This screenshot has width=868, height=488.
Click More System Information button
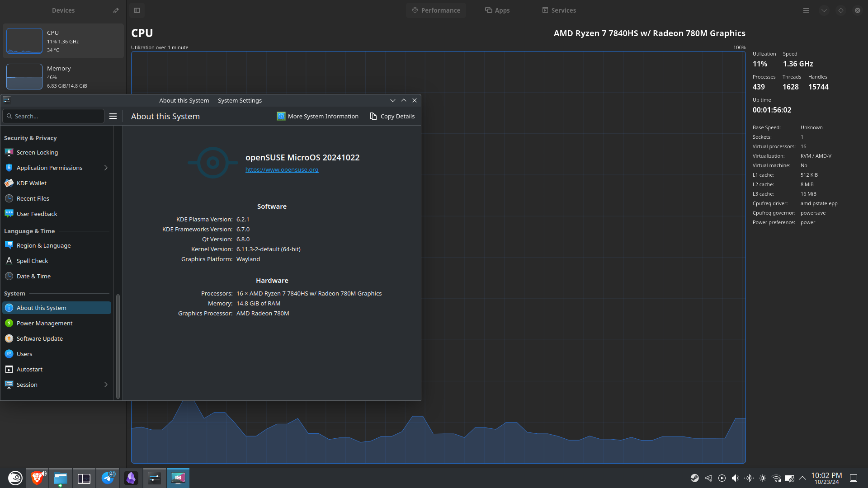[x=317, y=116]
